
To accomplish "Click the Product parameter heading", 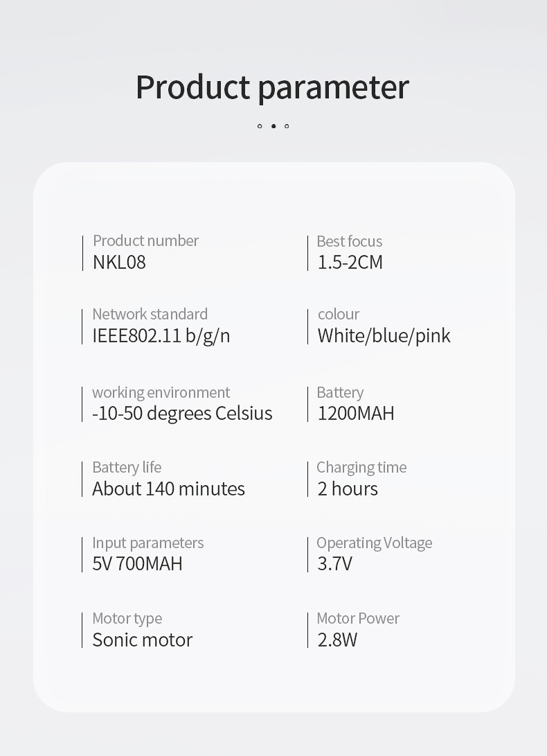I will [x=272, y=88].
